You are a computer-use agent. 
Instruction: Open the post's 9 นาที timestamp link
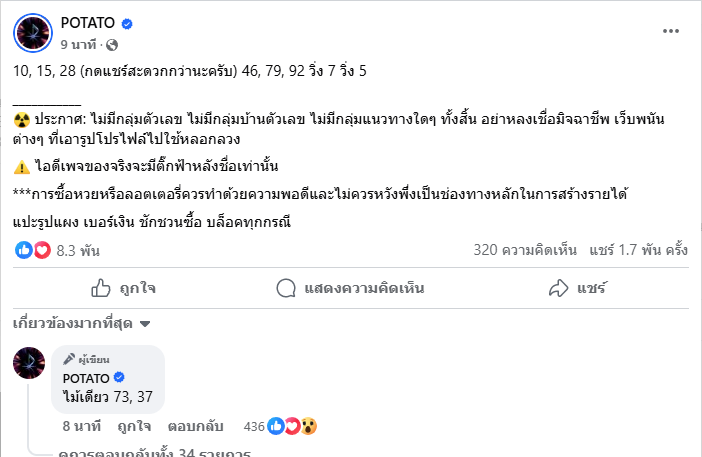click(78, 45)
